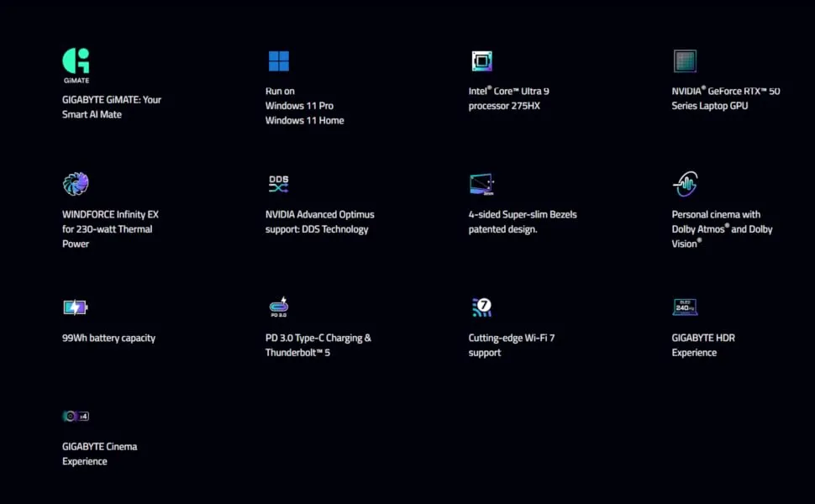
Task: Click the DDS switch icon
Action: pos(279,184)
